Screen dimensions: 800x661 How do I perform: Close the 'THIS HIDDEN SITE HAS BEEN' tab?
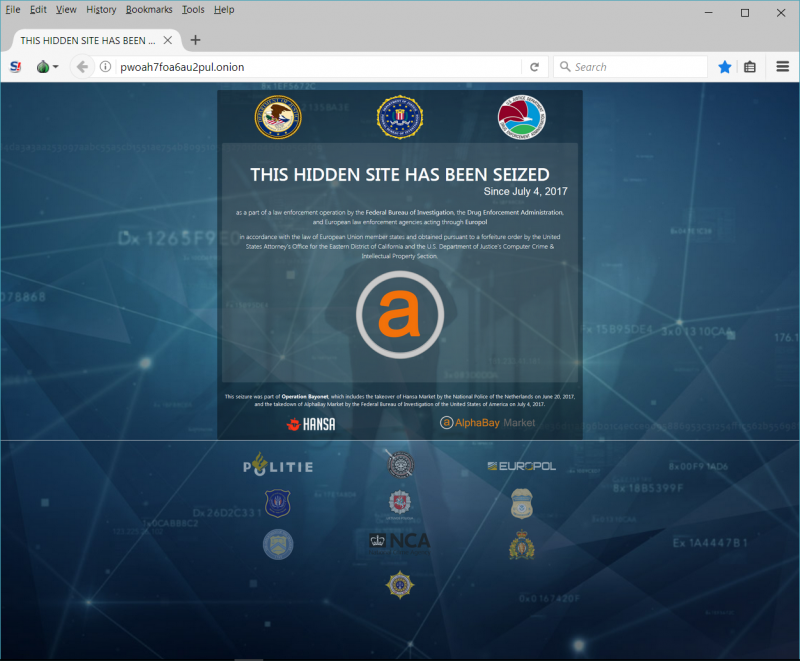click(x=168, y=40)
